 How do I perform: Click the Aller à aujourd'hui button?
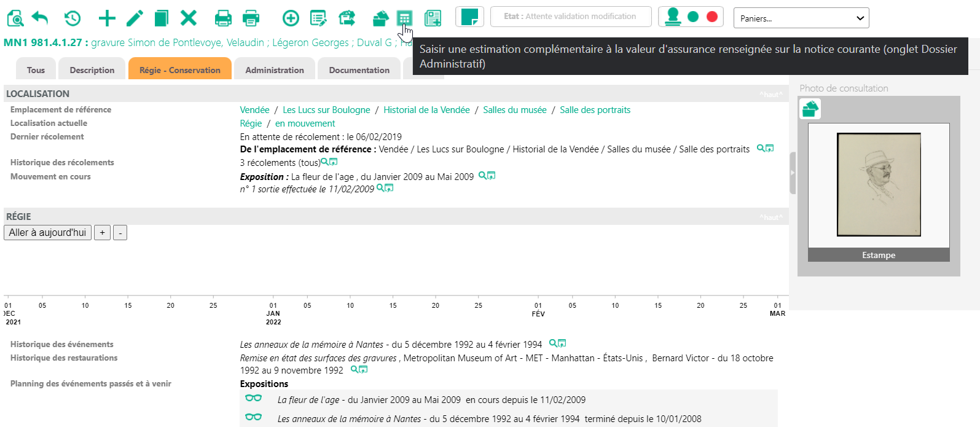tap(48, 233)
